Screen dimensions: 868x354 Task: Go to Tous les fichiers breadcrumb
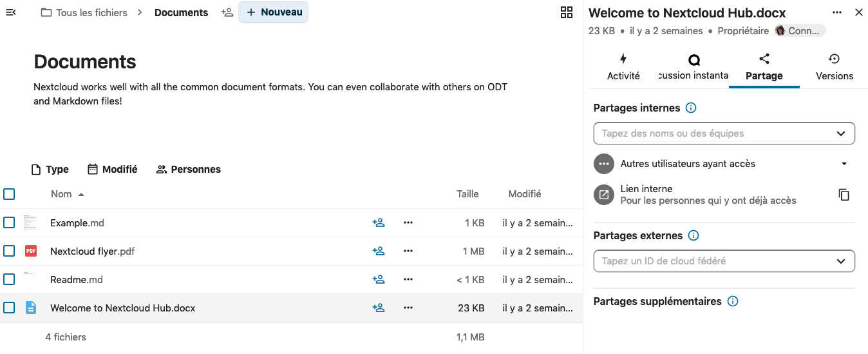tap(84, 13)
